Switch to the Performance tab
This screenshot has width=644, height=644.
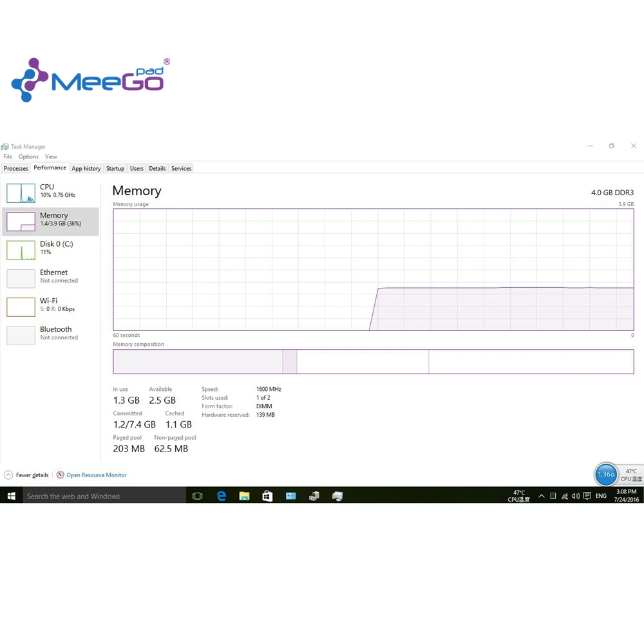50,167
